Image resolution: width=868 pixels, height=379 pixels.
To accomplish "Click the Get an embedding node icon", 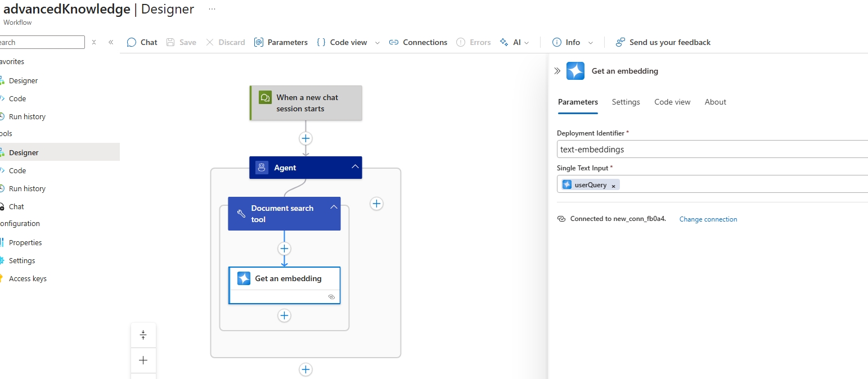I will pyautogui.click(x=244, y=278).
